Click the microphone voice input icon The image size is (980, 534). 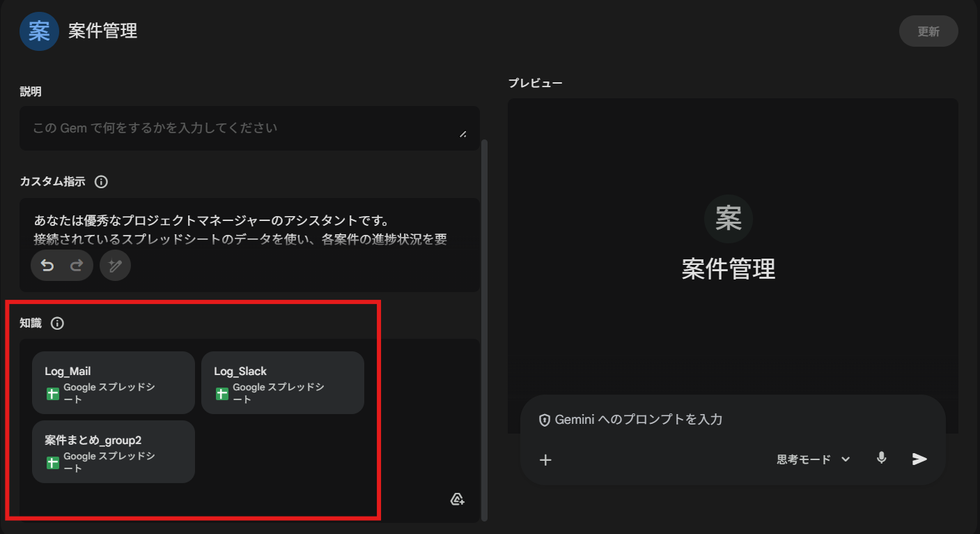(x=882, y=459)
